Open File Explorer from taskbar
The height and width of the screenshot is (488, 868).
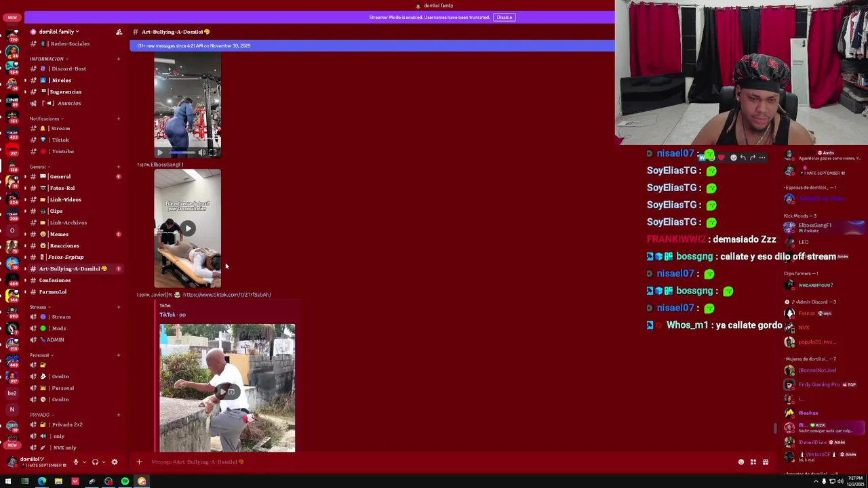(58, 481)
